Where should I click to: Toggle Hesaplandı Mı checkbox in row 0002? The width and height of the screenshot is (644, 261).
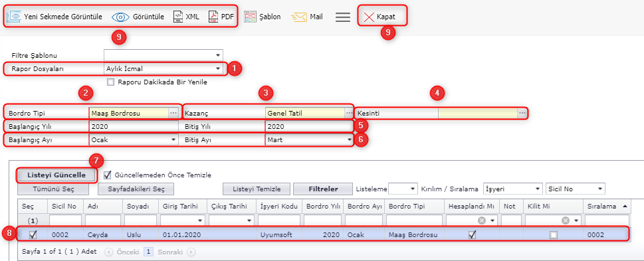point(473,234)
